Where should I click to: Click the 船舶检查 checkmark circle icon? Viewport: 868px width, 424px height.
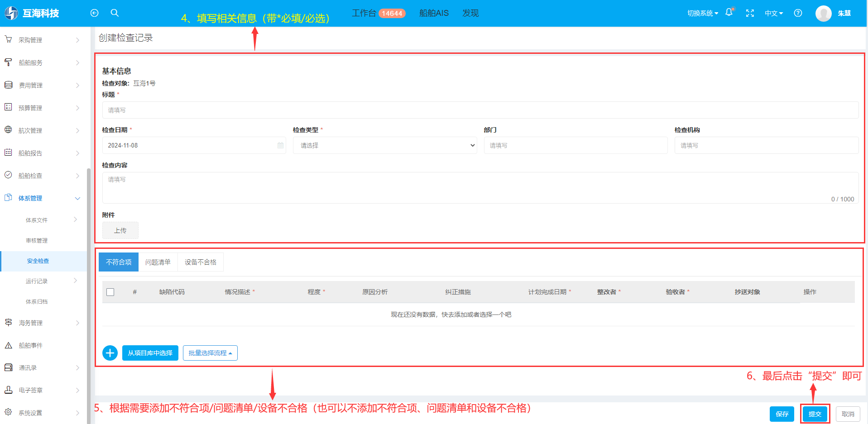point(8,175)
